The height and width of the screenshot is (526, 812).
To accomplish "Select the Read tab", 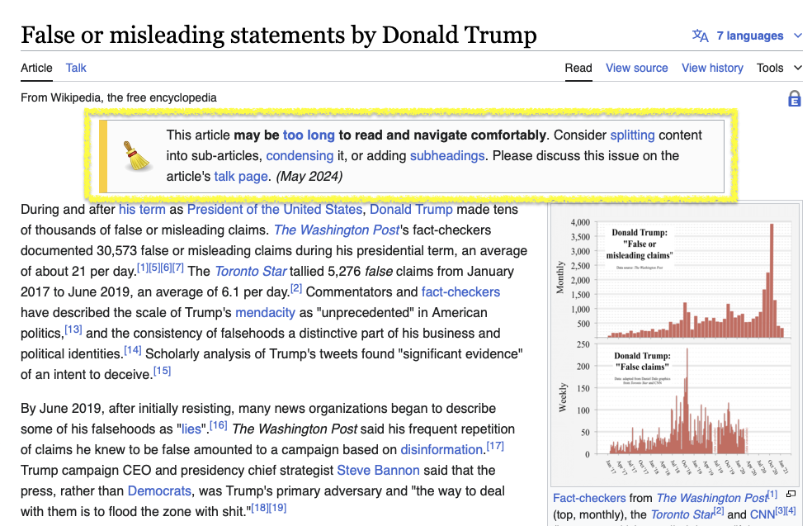I will click(x=578, y=68).
